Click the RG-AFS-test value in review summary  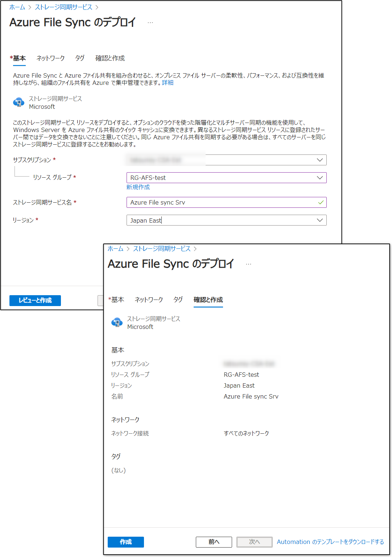(x=242, y=375)
